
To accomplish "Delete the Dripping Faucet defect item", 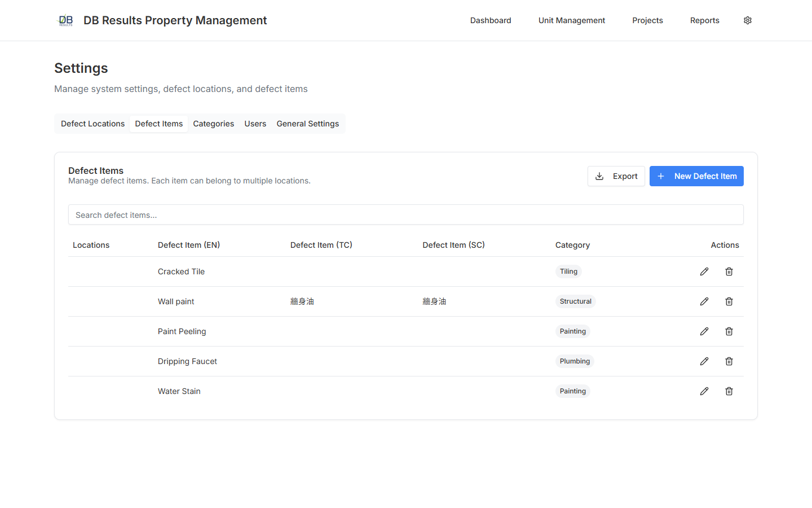I will (x=729, y=361).
